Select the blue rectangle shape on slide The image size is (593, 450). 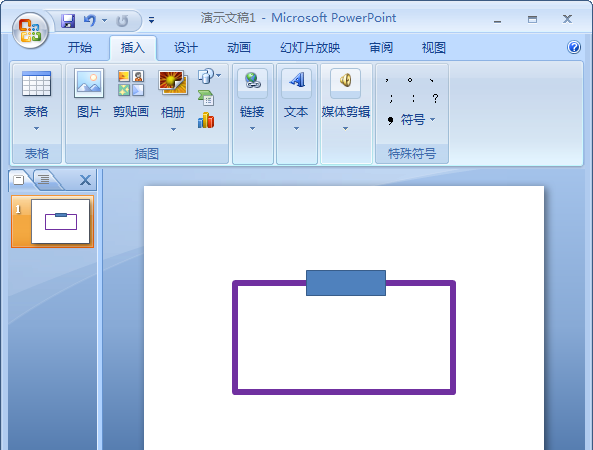pos(346,283)
